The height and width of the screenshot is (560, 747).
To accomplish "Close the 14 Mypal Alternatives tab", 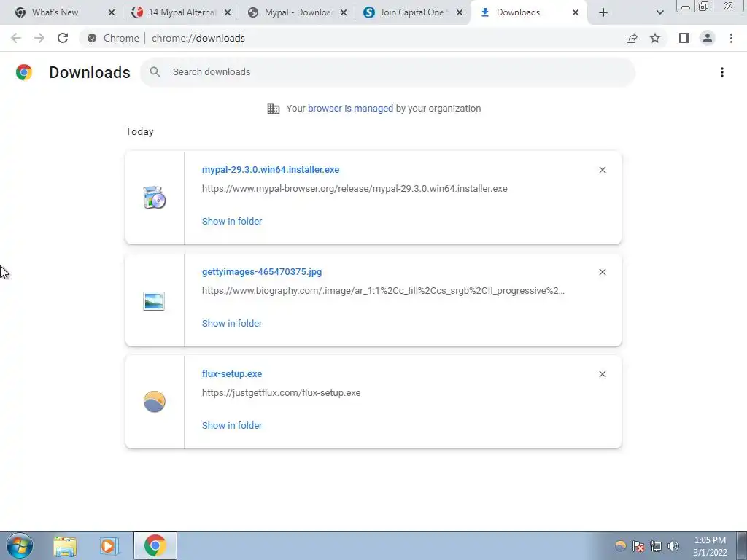I will 228,12.
